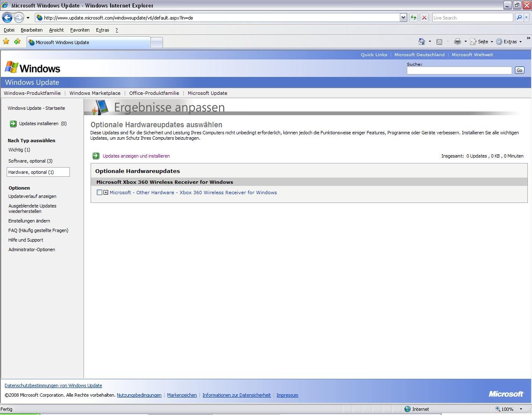532x415 pixels.
Task: Open Einstellungen ändern option
Action: [29, 221]
